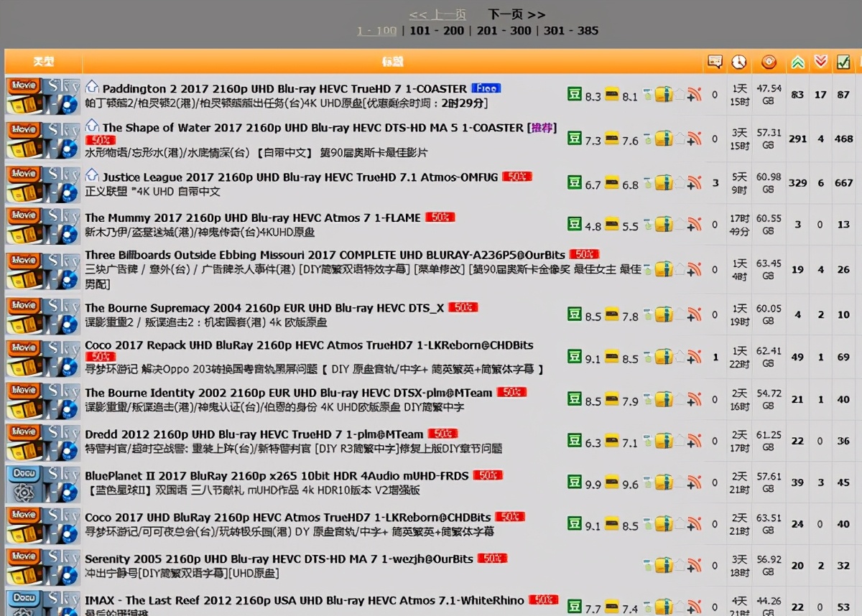Open IMDb icon for IMAX The Last Reef
This screenshot has height=616, width=862.
pyautogui.click(x=611, y=606)
